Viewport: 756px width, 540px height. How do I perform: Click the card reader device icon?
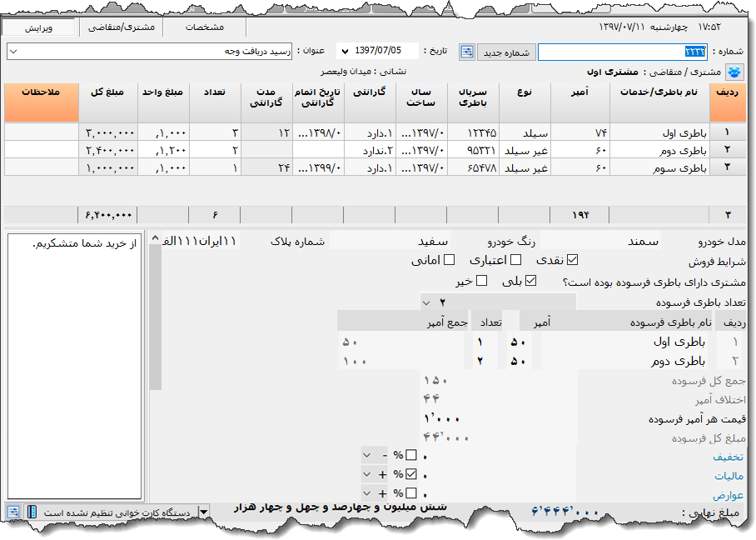coord(32,511)
